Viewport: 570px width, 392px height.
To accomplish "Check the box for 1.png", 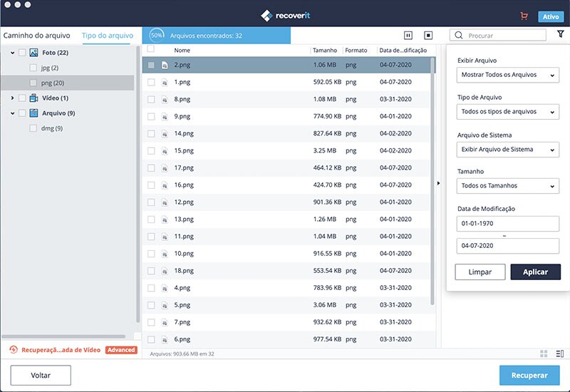I will click(x=151, y=82).
